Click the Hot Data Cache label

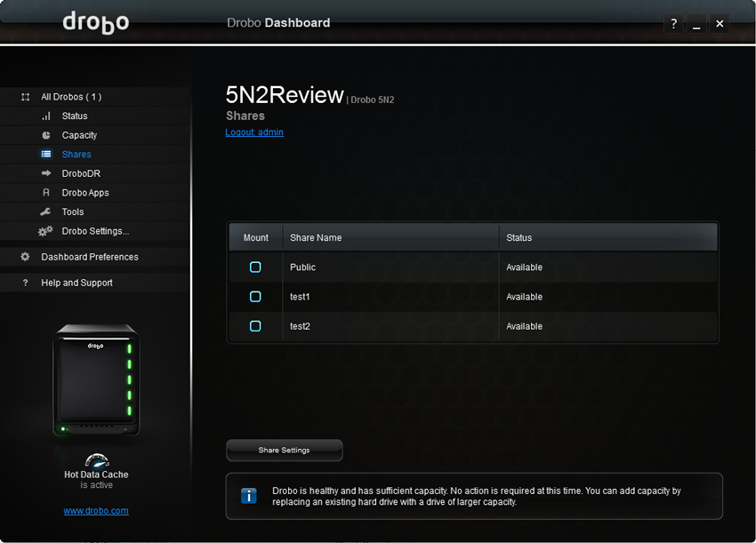96,475
